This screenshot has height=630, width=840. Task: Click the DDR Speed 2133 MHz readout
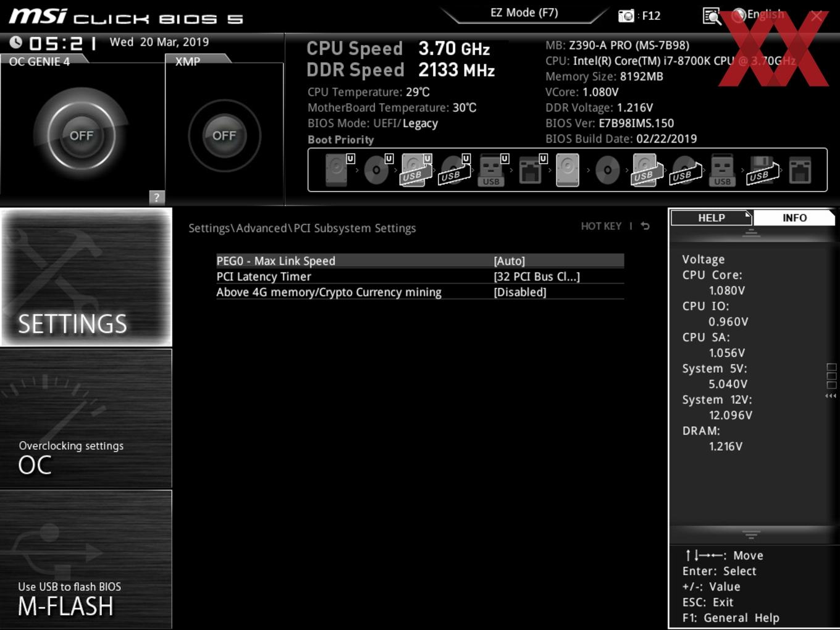tap(401, 70)
